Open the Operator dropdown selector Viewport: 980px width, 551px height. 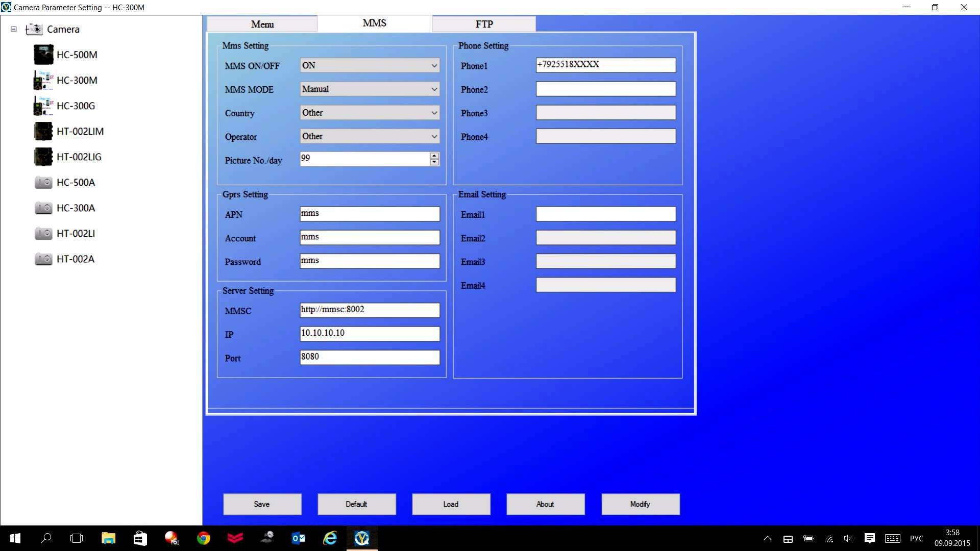(x=369, y=137)
